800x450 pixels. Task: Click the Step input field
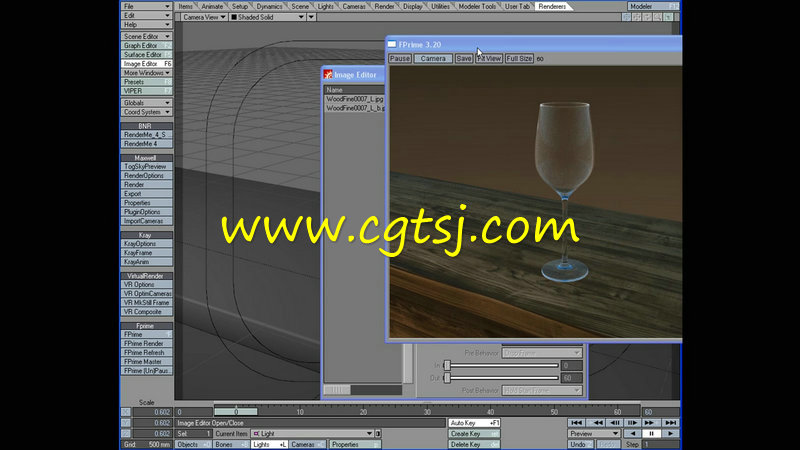(x=661, y=445)
